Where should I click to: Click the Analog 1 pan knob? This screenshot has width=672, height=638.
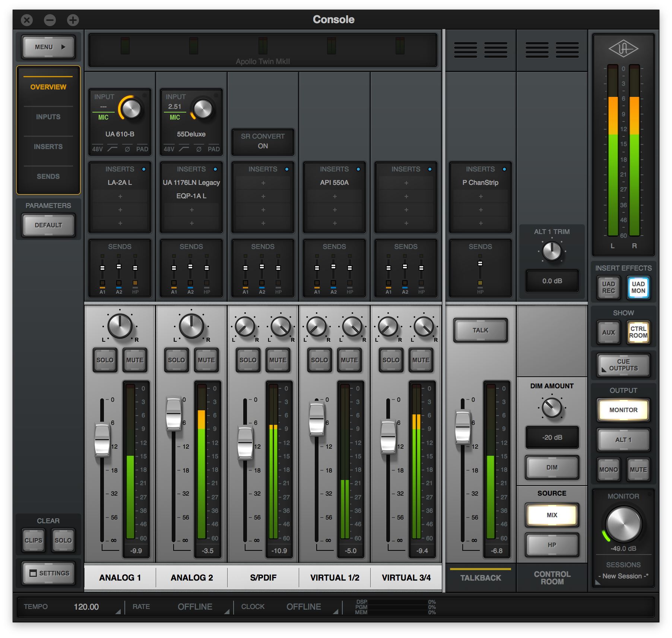coord(120,326)
